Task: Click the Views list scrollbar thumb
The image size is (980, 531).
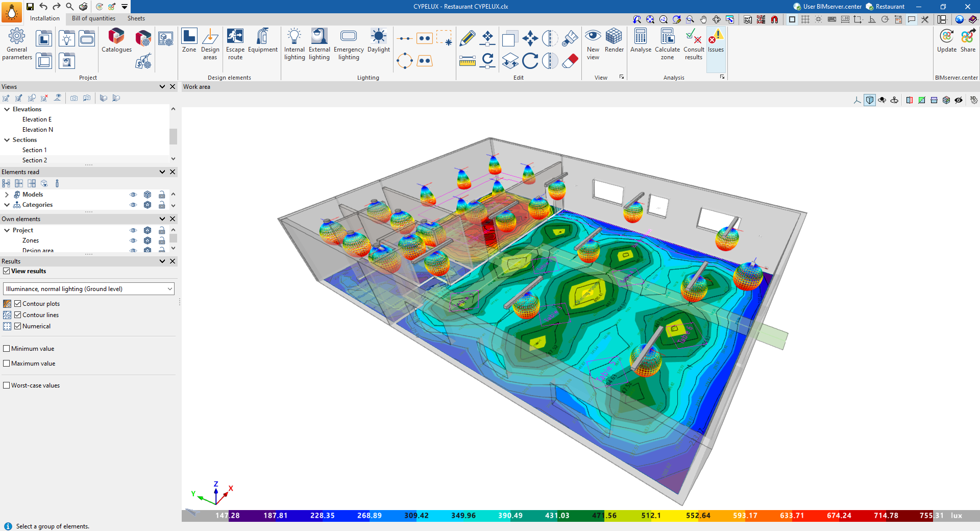Action: (173, 136)
